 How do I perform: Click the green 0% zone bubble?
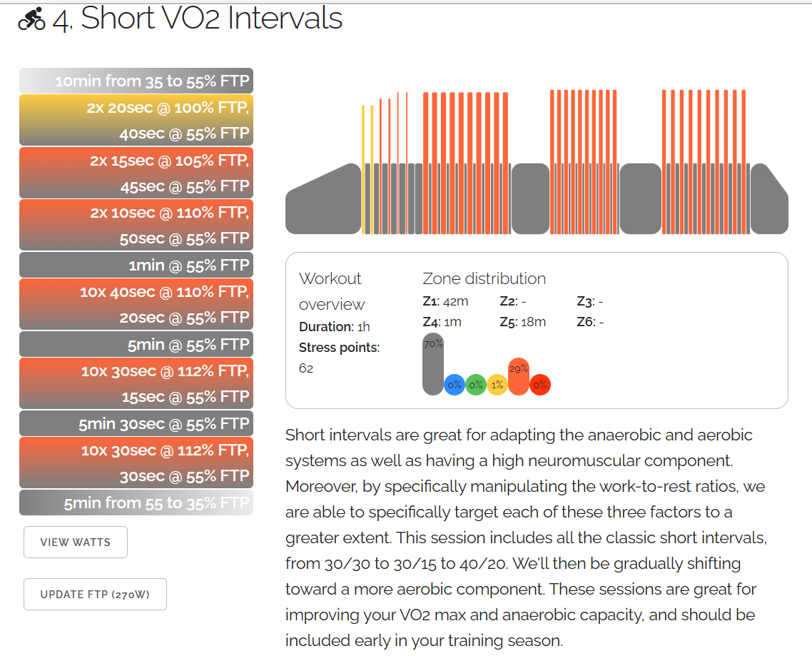476,385
